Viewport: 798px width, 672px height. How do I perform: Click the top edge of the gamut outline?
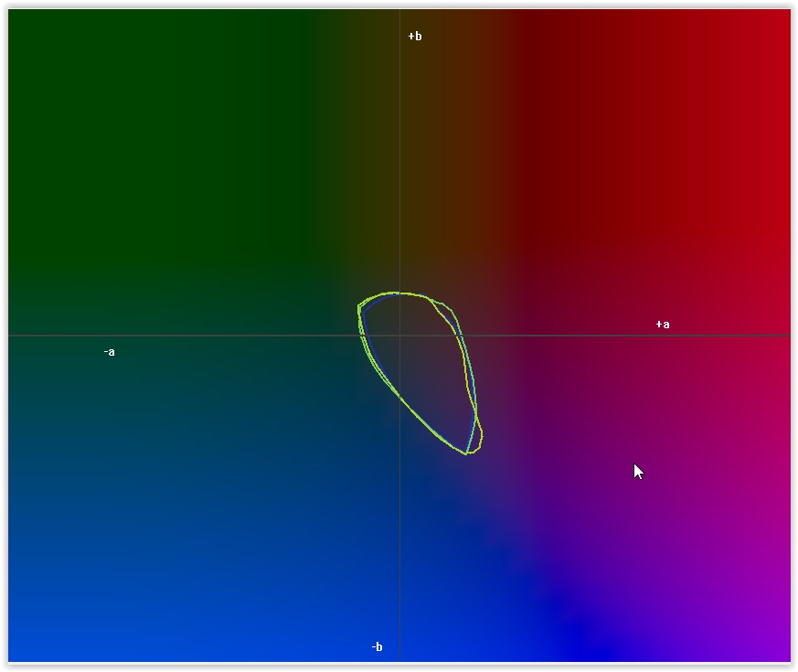pos(402,293)
